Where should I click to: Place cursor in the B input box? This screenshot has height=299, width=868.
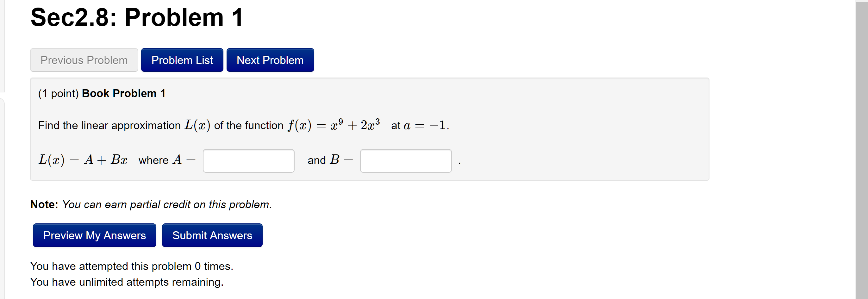[406, 161]
